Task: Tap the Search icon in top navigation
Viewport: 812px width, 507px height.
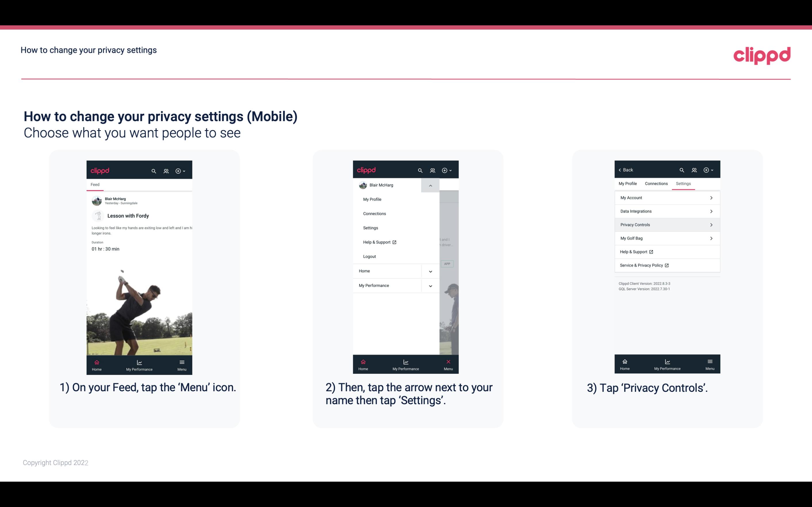Action: [x=153, y=170]
